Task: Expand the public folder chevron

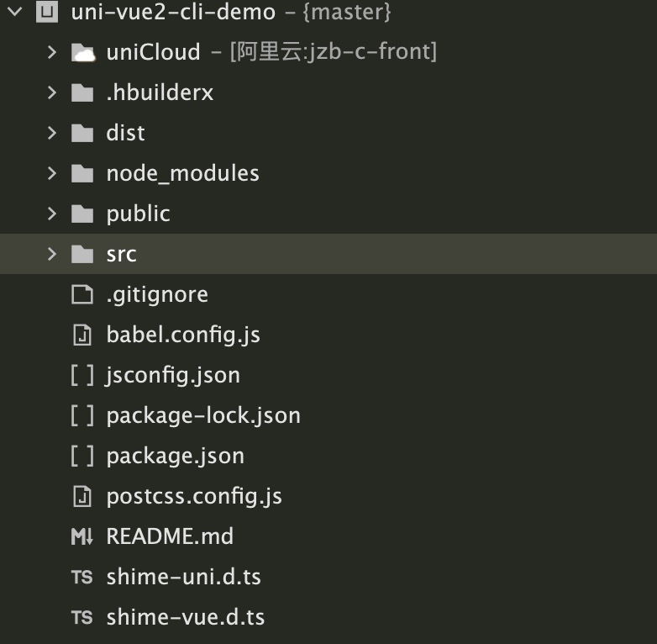Action: click(52, 214)
